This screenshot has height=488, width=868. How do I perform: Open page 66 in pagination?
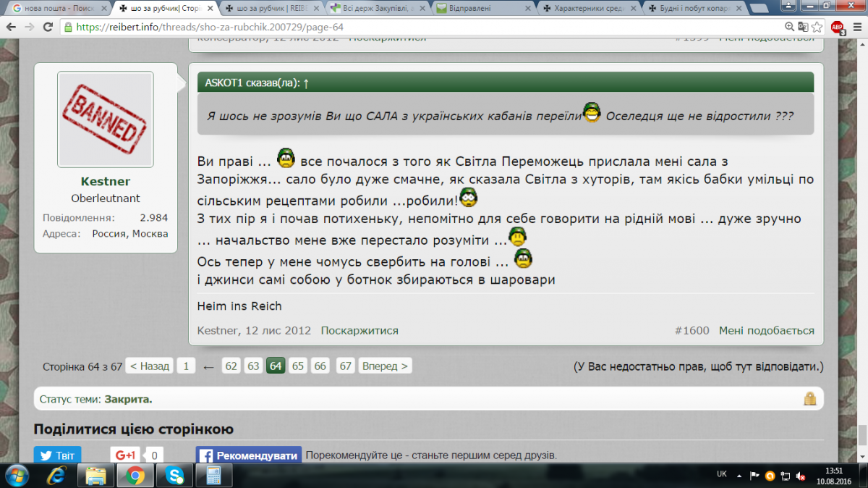tap(320, 366)
